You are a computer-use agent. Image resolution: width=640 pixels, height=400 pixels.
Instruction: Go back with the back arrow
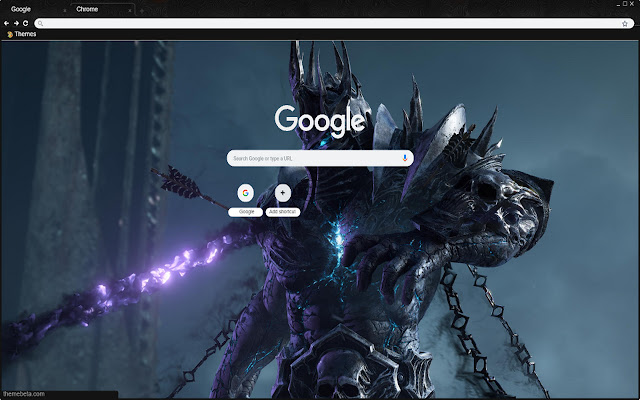tap(7, 23)
